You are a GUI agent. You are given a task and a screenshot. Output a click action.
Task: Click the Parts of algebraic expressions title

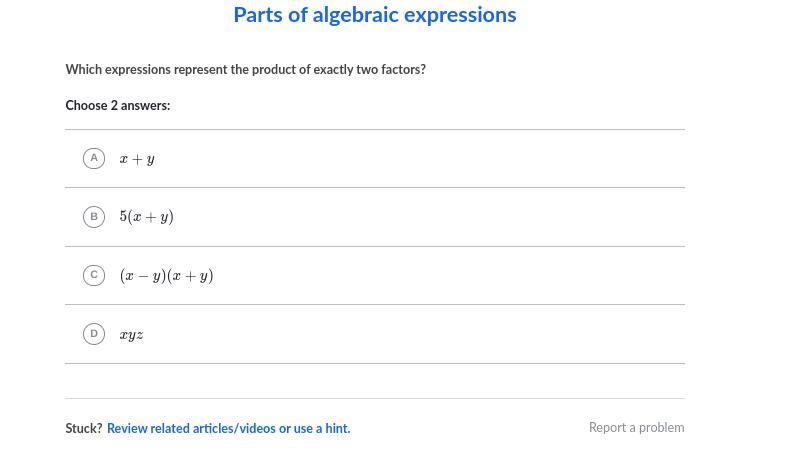375,15
